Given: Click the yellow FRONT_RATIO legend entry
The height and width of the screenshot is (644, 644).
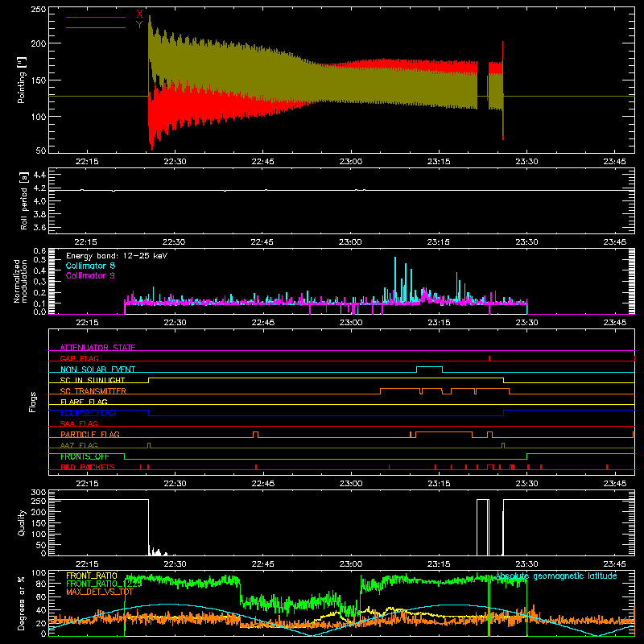Looking at the screenshot, I should tap(92, 576).
